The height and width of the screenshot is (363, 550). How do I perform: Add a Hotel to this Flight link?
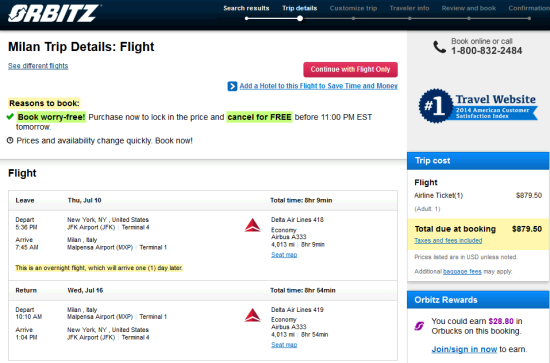point(318,86)
